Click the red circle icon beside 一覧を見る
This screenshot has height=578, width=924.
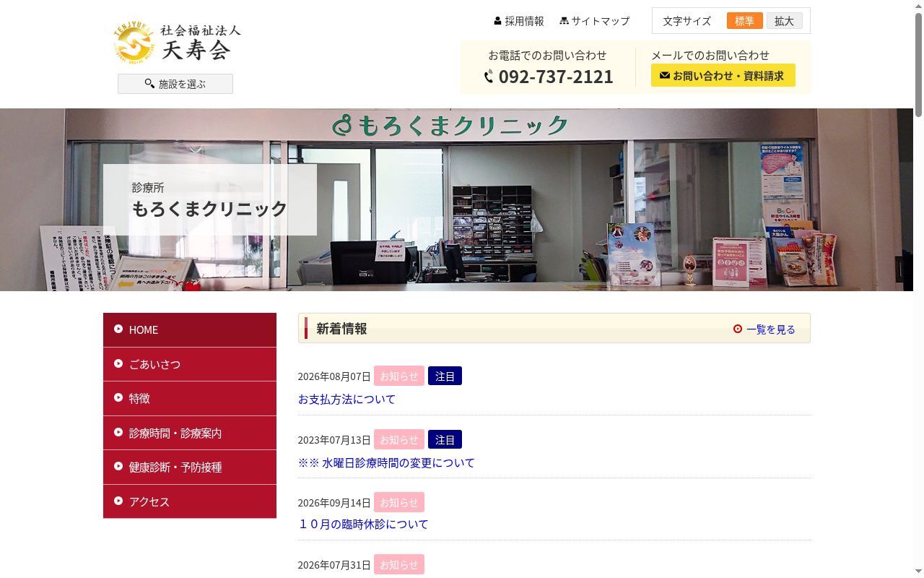click(738, 329)
